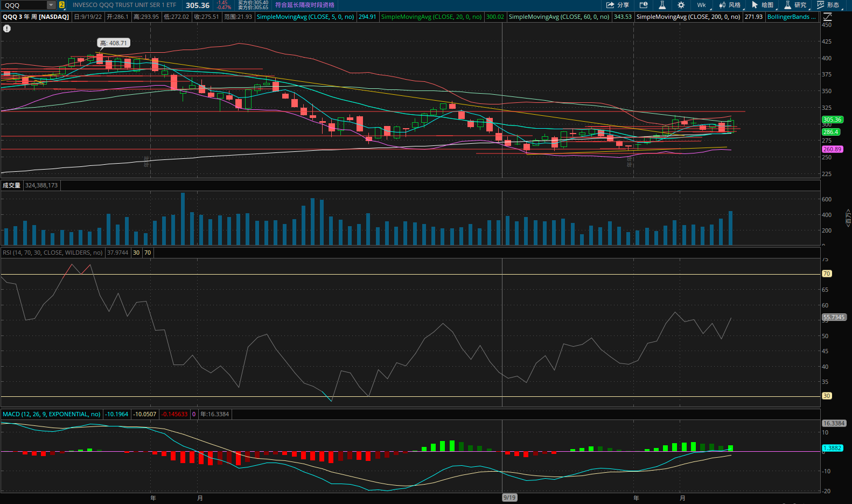Click the 9/19 date marker on time axis
The height and width of the screenshot is (504, 852).
coord(509,498)
